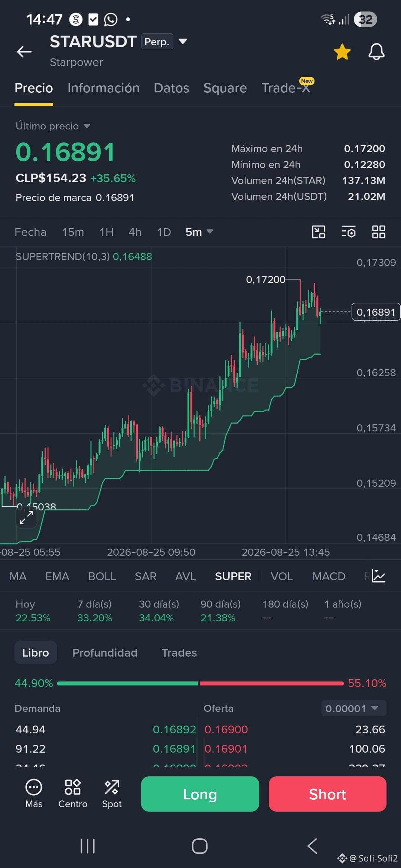Toggle the VOL indicator

(x=282, y=576)
